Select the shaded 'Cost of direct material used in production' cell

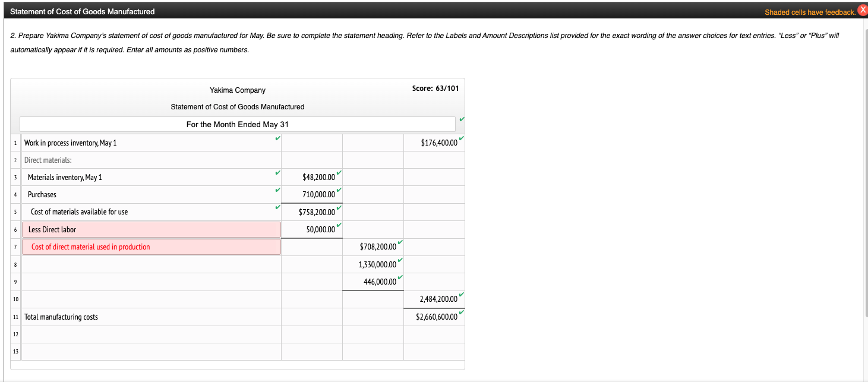coord(151,247)
